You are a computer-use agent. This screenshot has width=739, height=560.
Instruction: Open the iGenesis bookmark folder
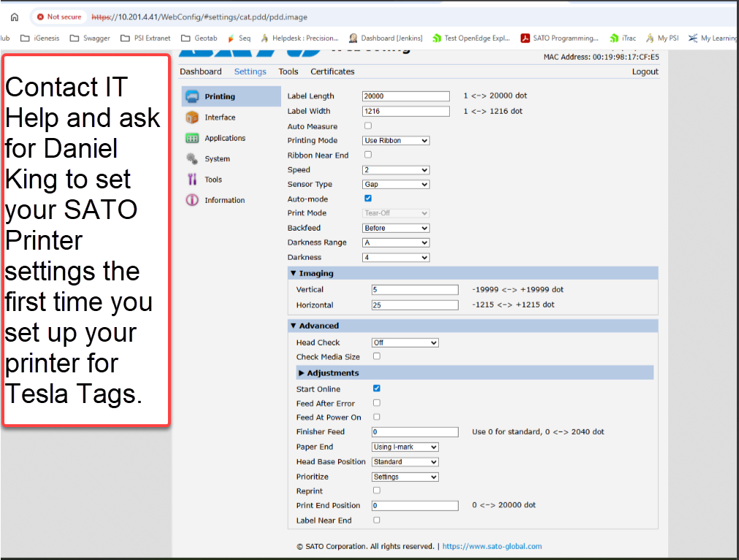pyautogui.click(x=39, y=38)
